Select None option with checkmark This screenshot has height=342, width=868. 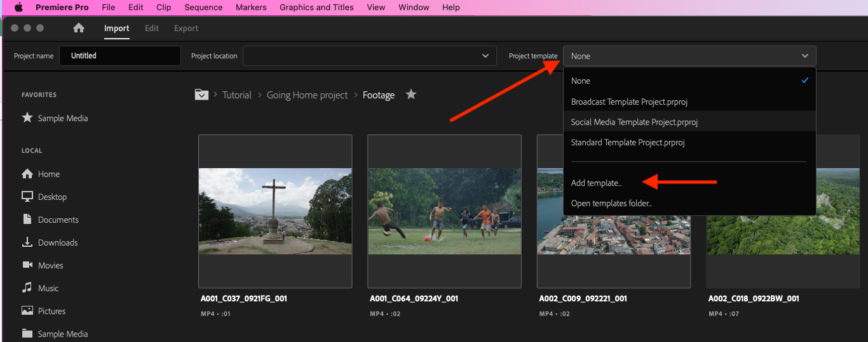(689, 81)
